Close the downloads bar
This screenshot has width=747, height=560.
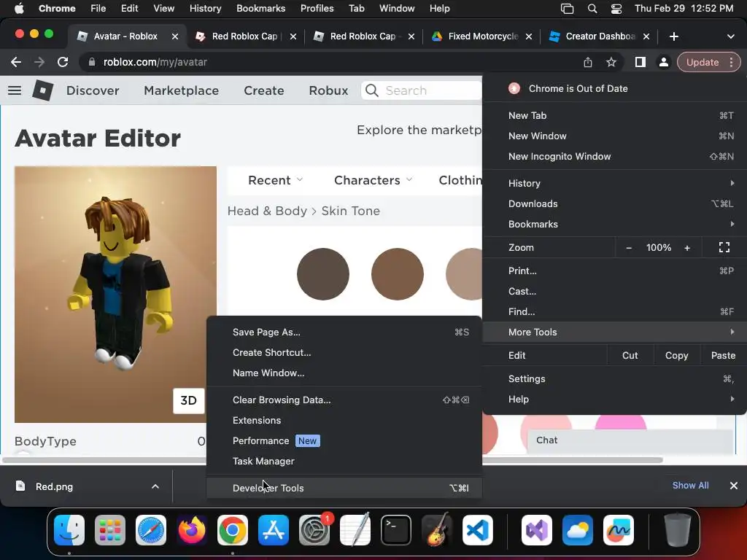734,486
